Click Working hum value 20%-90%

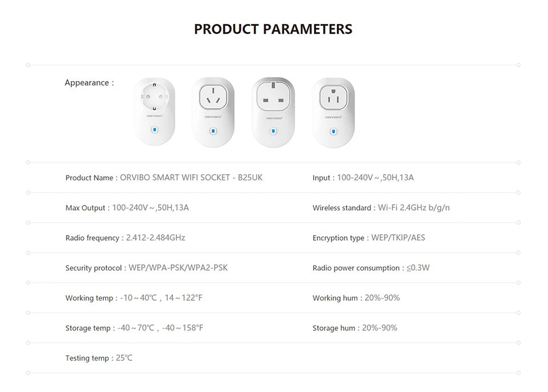382,298
